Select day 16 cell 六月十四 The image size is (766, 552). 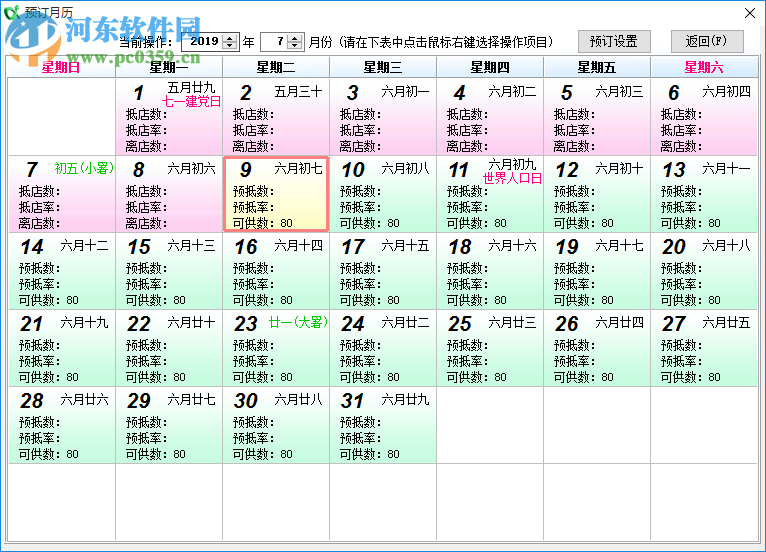[x=276, y=271]
